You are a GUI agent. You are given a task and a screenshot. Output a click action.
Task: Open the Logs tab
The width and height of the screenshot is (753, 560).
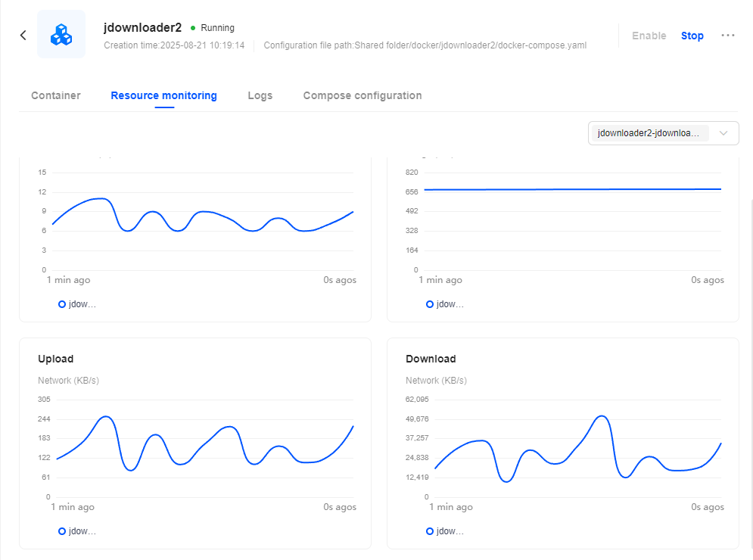[260, 95]
